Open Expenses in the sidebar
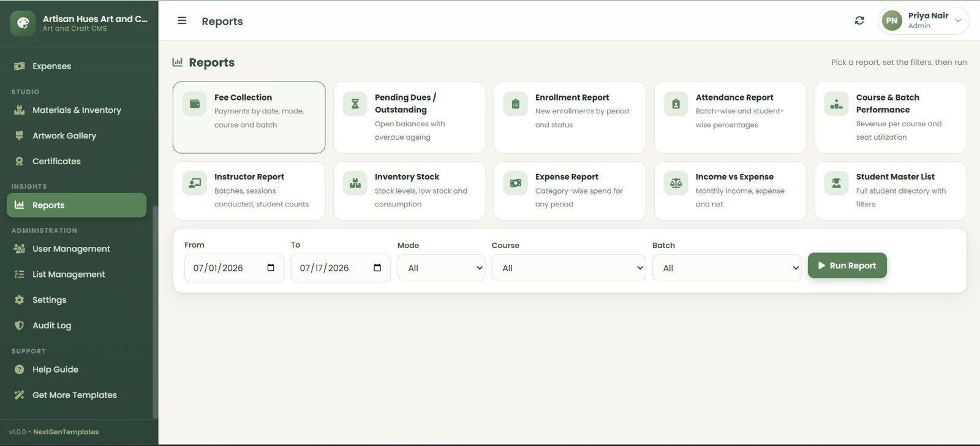Viewport: 980px width, 446px height. pos(77,66)
